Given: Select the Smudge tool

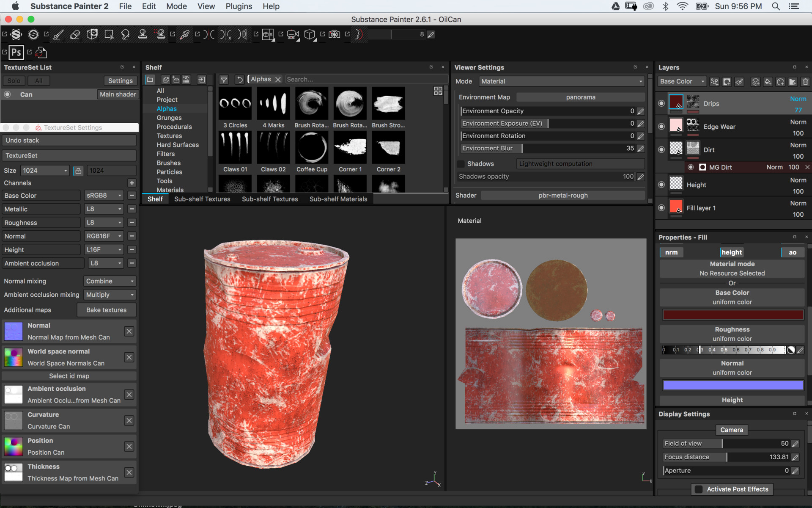Looking at the screenshot, I should pos(125,35).
